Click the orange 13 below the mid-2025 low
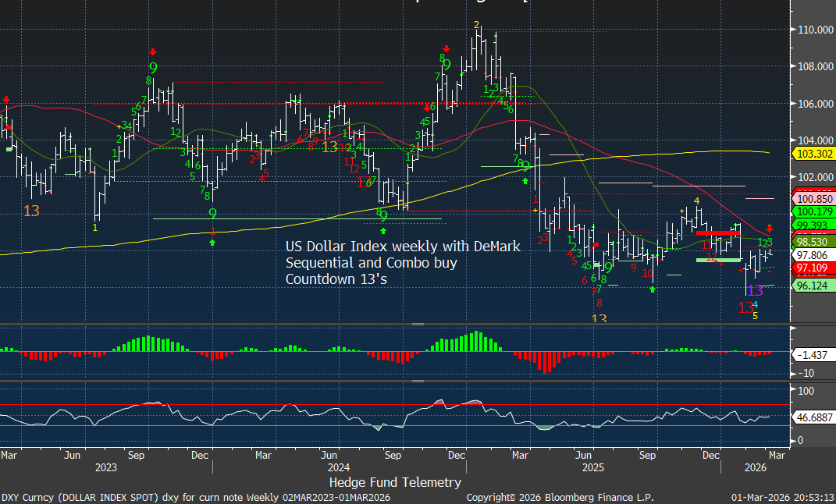836x504 pixels. [x=599, y=319]
